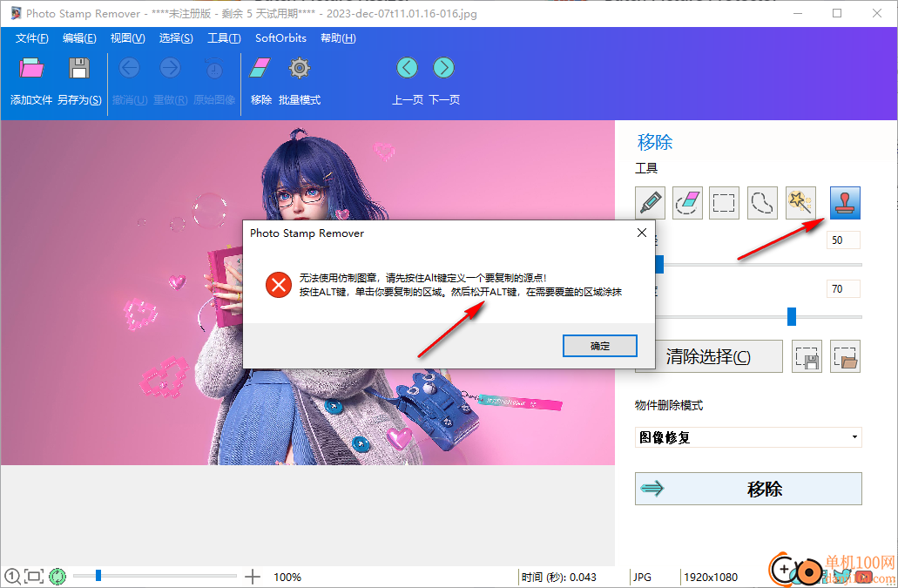
Task: Click the large 移除 button
Action: [748, 489]
